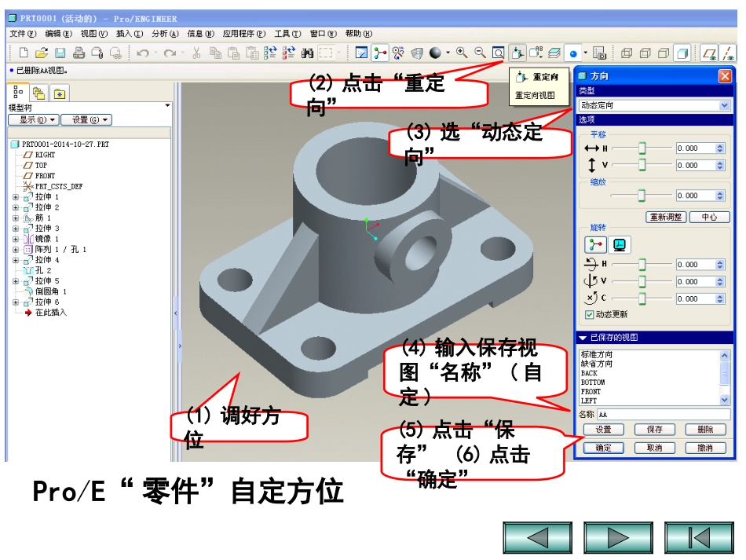Click the binoculars Find icon
Viewport: 746px width, 560px height.
307,53
